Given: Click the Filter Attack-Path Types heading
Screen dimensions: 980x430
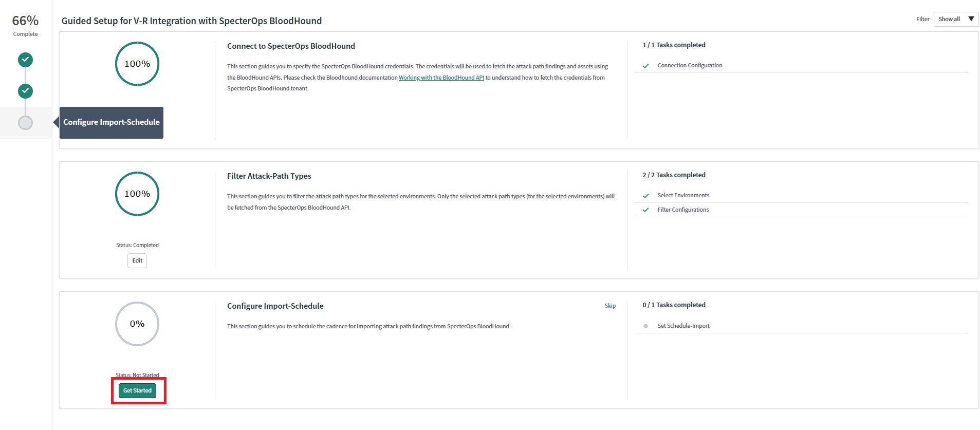Looking at the screenshot, I should click(269, 176).
